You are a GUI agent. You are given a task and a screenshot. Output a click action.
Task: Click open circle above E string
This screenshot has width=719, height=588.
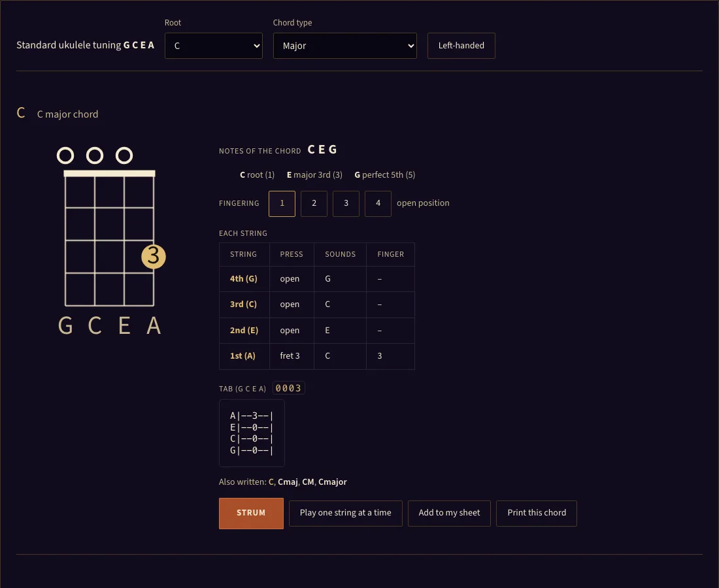(124, 155)
